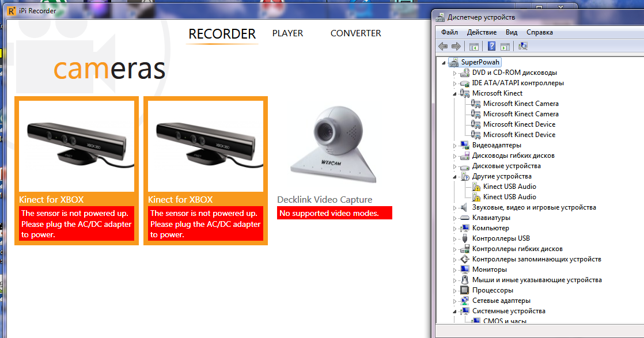Click the SuperPowah computer icon in the tree

453,62
